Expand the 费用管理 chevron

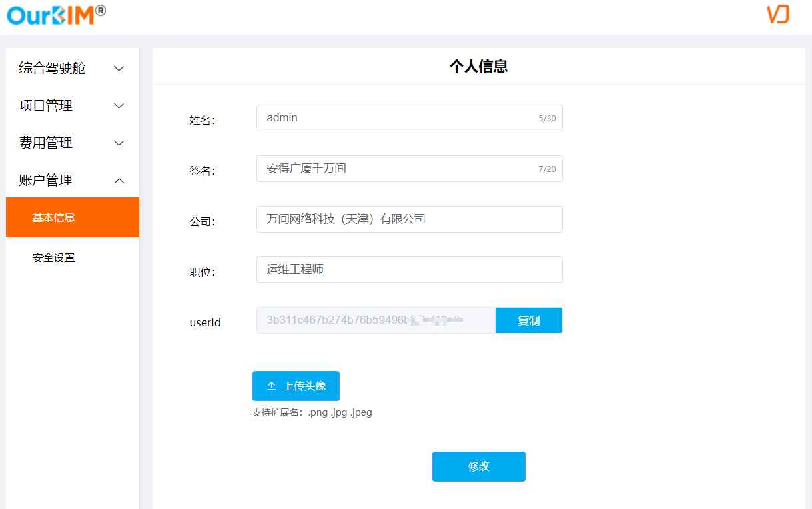[119, 143]
